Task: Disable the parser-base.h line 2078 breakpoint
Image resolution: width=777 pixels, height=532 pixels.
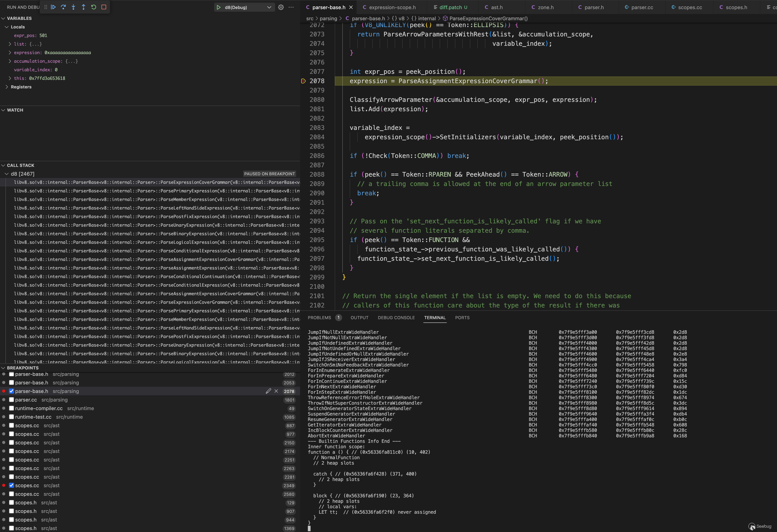Action: [11, 391]
